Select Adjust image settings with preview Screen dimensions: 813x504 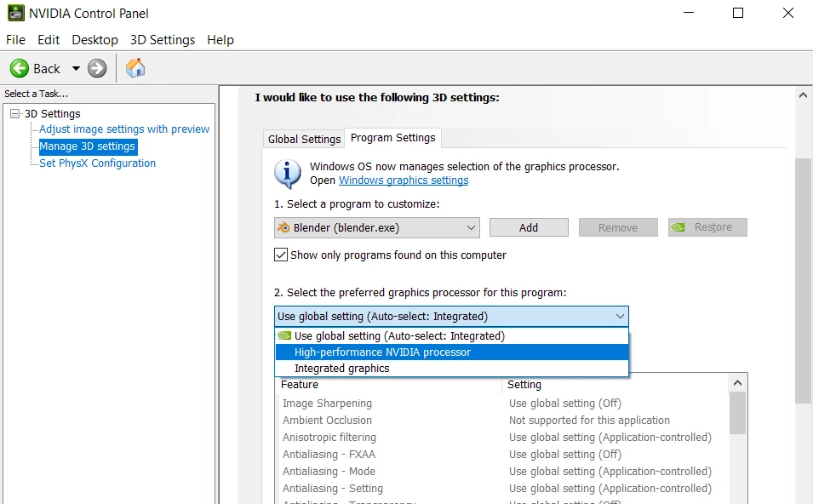pos(124,129)
